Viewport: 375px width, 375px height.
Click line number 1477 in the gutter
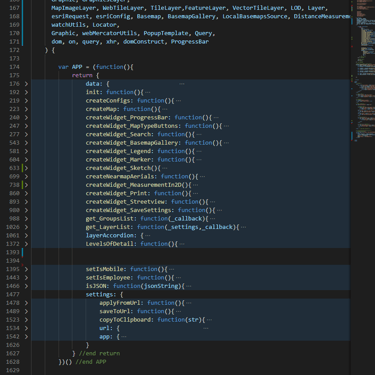click(x=13, y=295)
